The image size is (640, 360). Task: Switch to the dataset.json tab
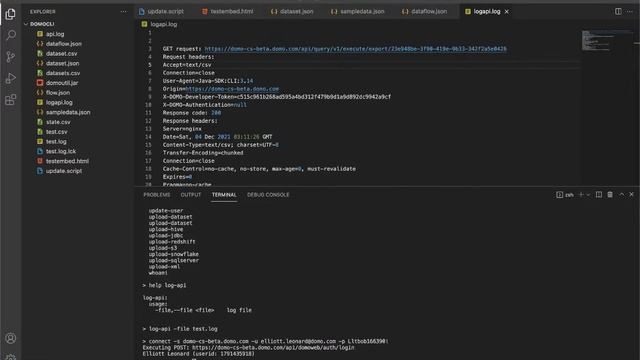pyautogui.click(x=292, y=11)
